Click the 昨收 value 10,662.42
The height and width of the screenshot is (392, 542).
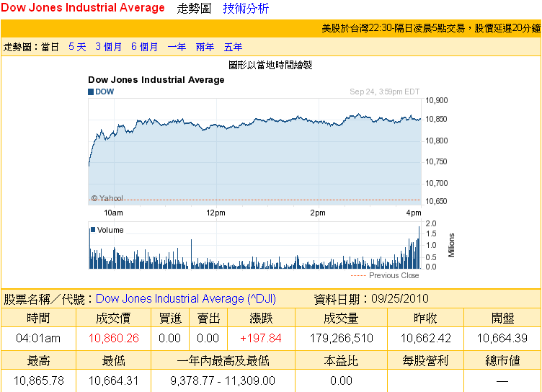click(425, 338)
